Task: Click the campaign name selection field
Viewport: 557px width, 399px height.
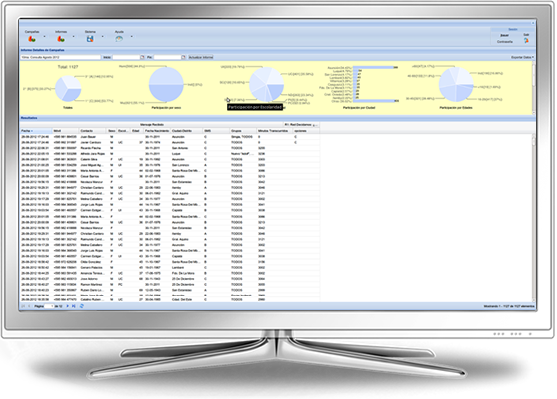Action: [60, 57]
